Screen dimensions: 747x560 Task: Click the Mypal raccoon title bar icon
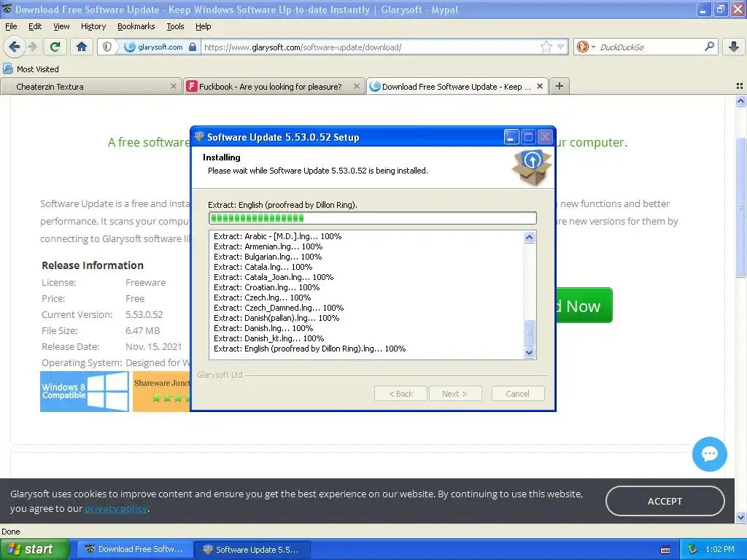[7, 9]
